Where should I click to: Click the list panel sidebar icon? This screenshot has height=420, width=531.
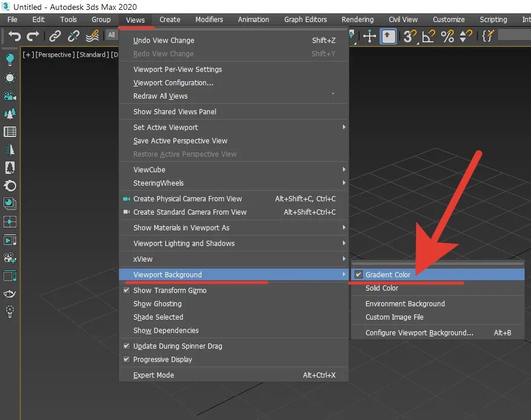(10, 132)
